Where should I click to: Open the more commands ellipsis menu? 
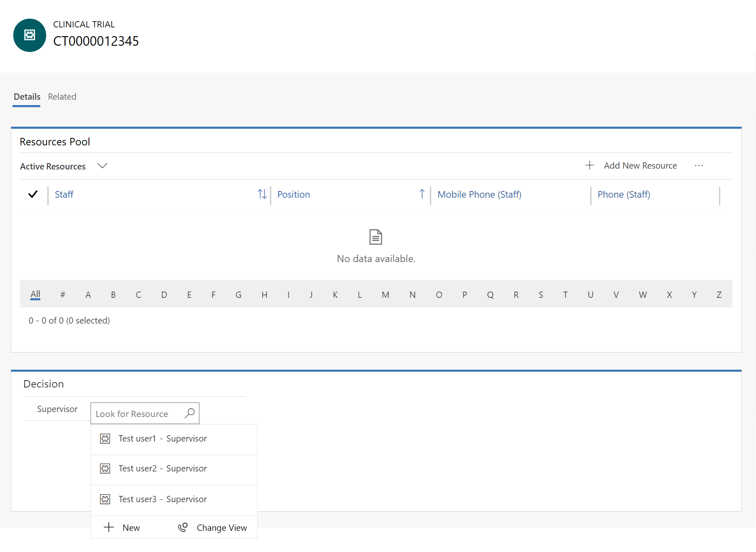coord(699,166)
